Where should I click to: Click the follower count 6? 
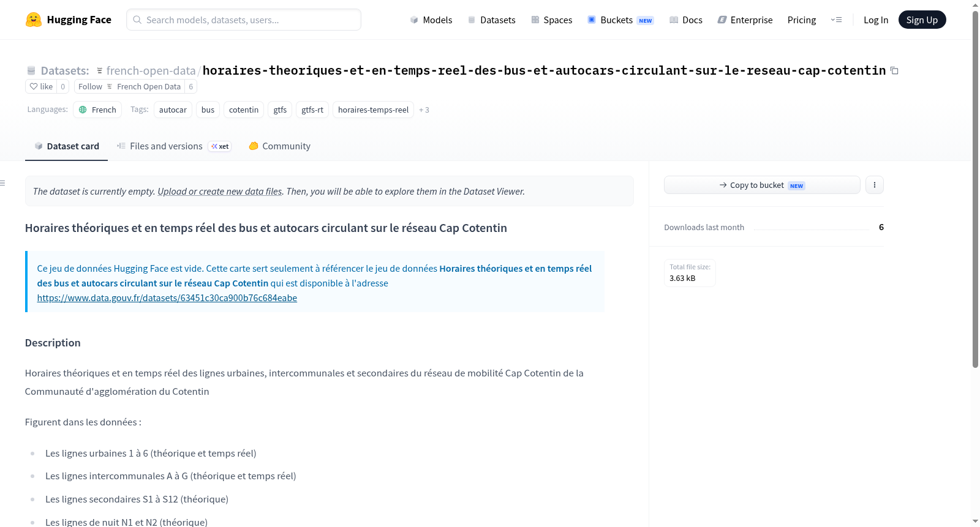(x=191, y=86)
